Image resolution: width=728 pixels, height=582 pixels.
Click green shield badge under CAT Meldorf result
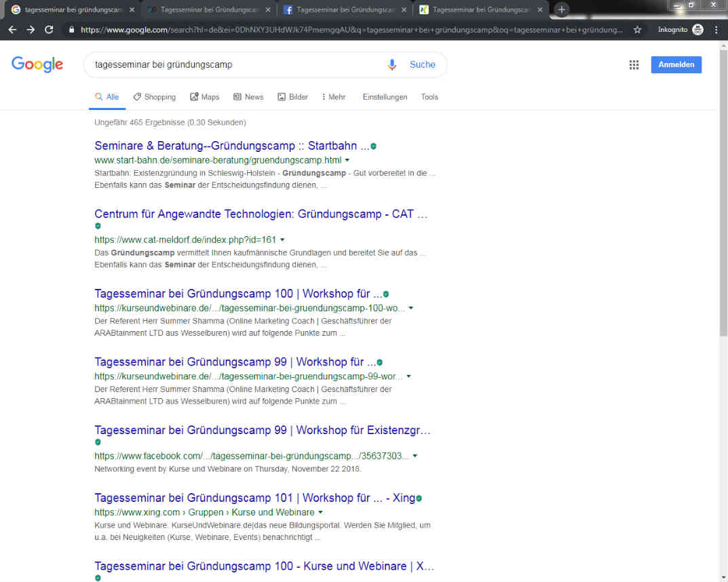point(98,226)
